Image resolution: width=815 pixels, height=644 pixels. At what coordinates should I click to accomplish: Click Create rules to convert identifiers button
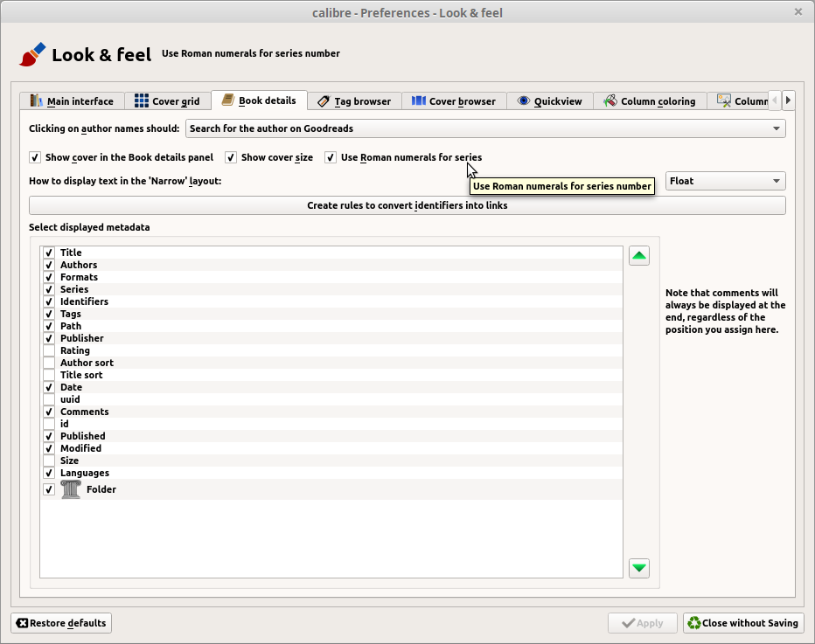(x=407, y=205)
